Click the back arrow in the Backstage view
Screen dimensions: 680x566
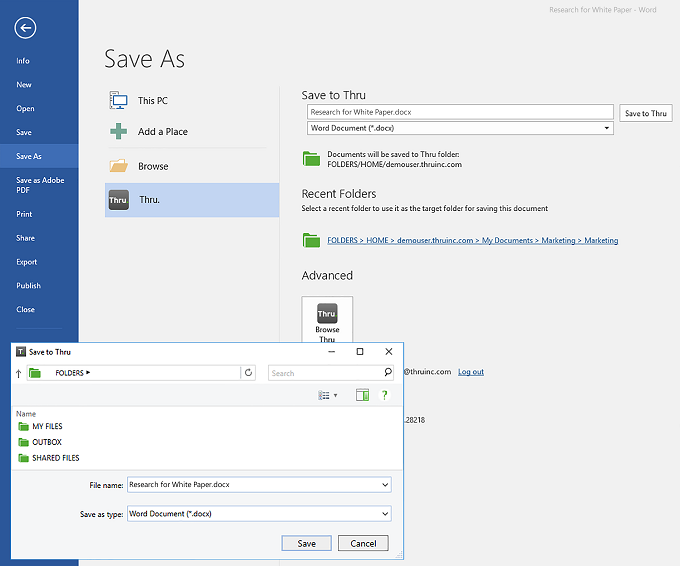25,28
